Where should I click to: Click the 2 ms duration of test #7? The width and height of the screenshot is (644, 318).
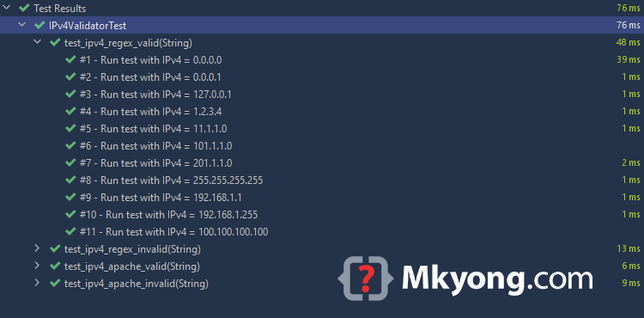(x=631, y=162)
